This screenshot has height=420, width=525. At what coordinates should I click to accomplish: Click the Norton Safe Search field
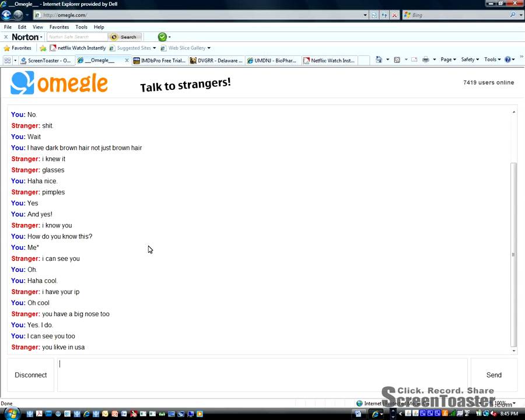(77, 37)
